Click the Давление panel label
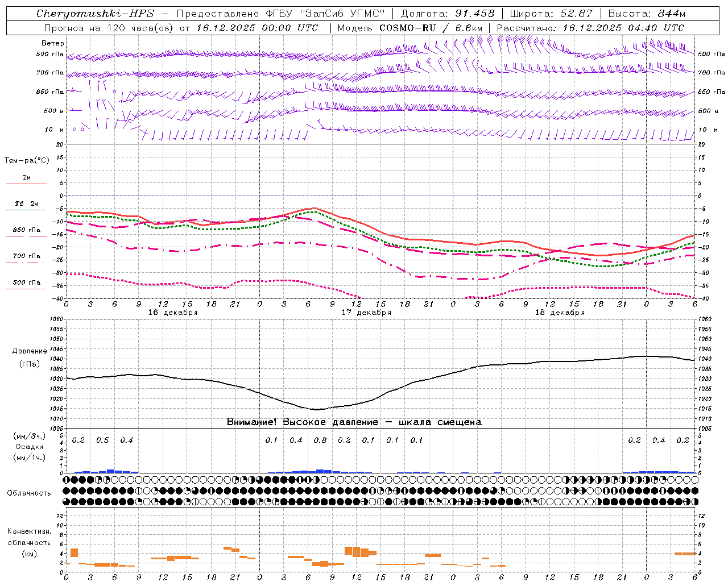Viewport: 728px width, 582px height. 30,351
